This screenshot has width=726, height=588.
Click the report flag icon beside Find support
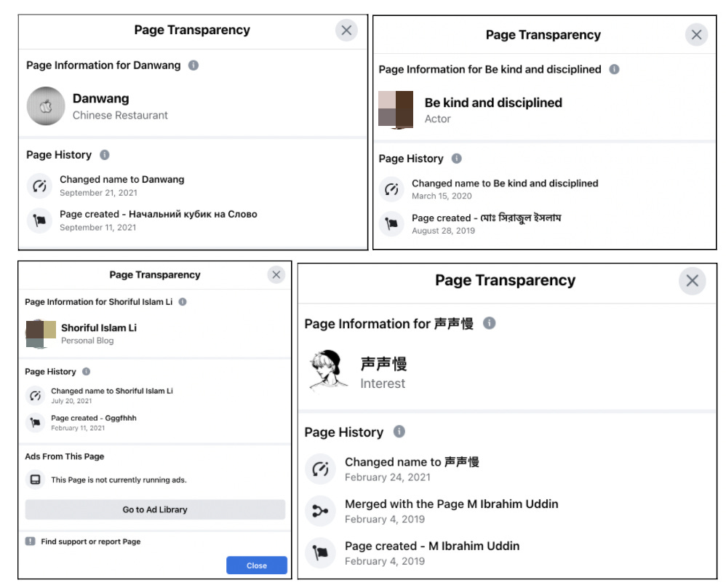click(x=30, y=541)
